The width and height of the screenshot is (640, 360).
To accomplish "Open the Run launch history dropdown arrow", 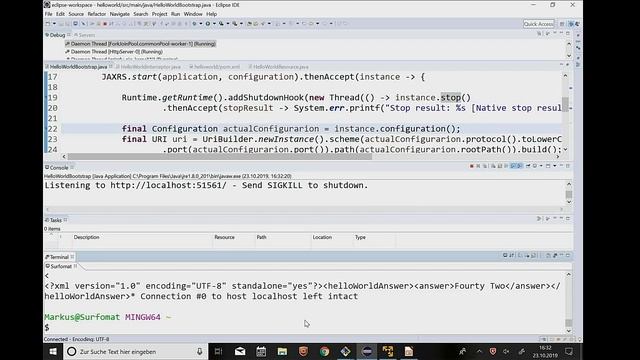I will pos(214,24).
